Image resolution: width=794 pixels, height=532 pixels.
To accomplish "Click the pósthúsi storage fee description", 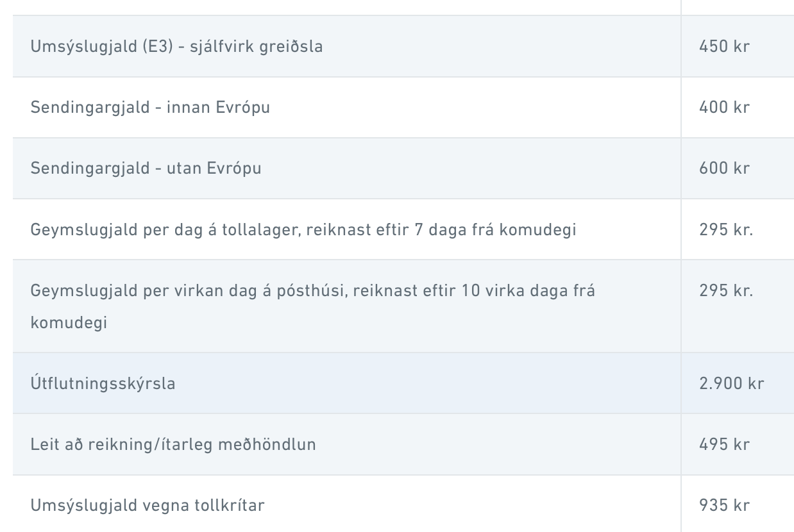I will pos(312,291).
